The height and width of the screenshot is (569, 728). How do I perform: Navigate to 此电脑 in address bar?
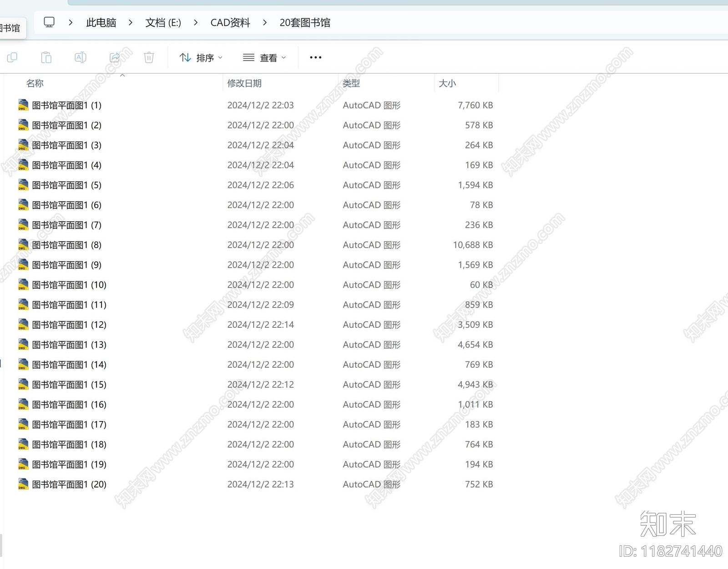click(x=101, y=23)
